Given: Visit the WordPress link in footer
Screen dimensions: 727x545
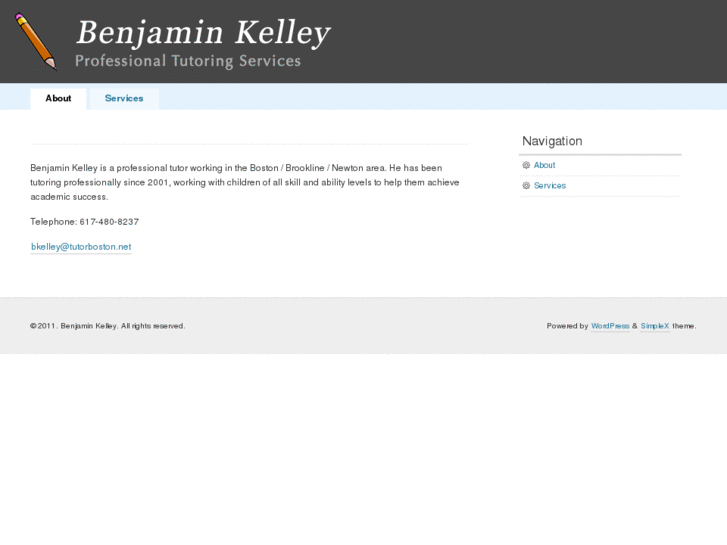Looking at the screenshot, I should tap(610, 326).
